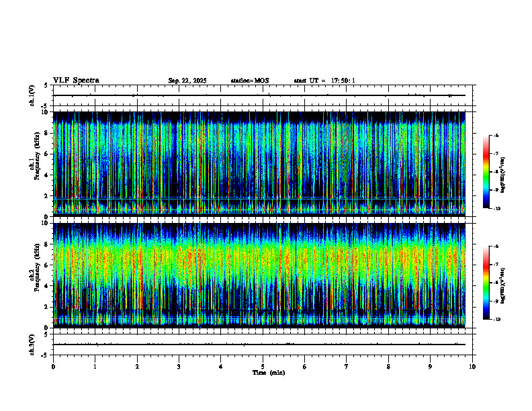Screen dimensions: 532x411
Task: Click the ch.1 colorbar log(PSD) unit label
Action: (x=503, y=175)
